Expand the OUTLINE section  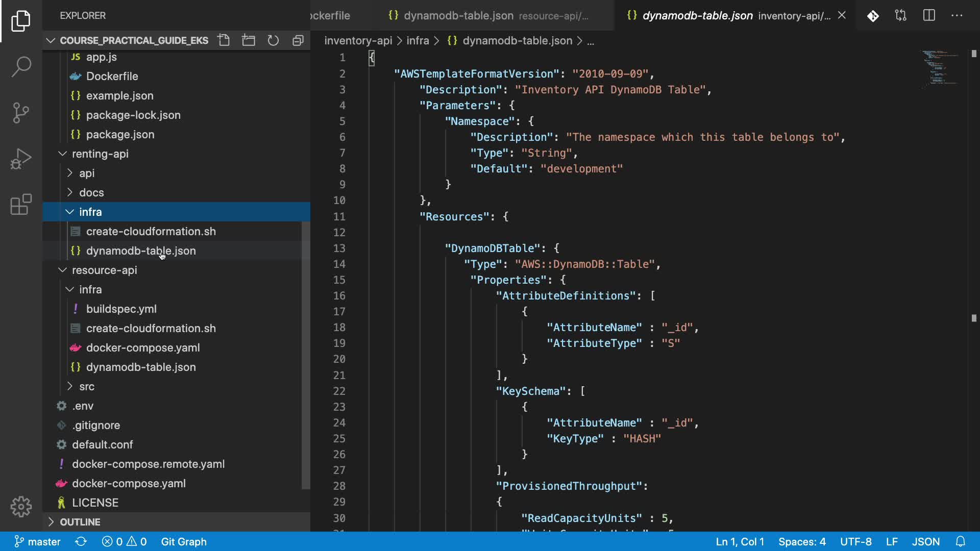pyautogui.click(x=80, y=522)
